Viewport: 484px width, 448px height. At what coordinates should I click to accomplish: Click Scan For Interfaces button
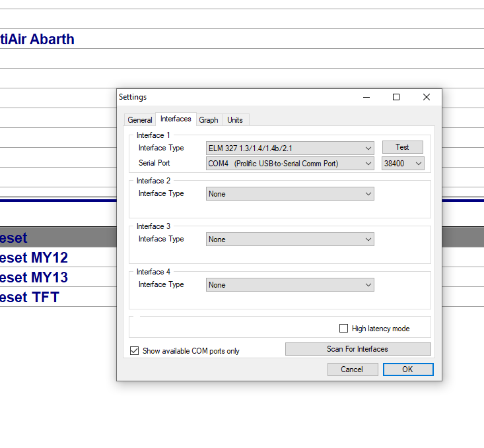click(x=357, y=349)
